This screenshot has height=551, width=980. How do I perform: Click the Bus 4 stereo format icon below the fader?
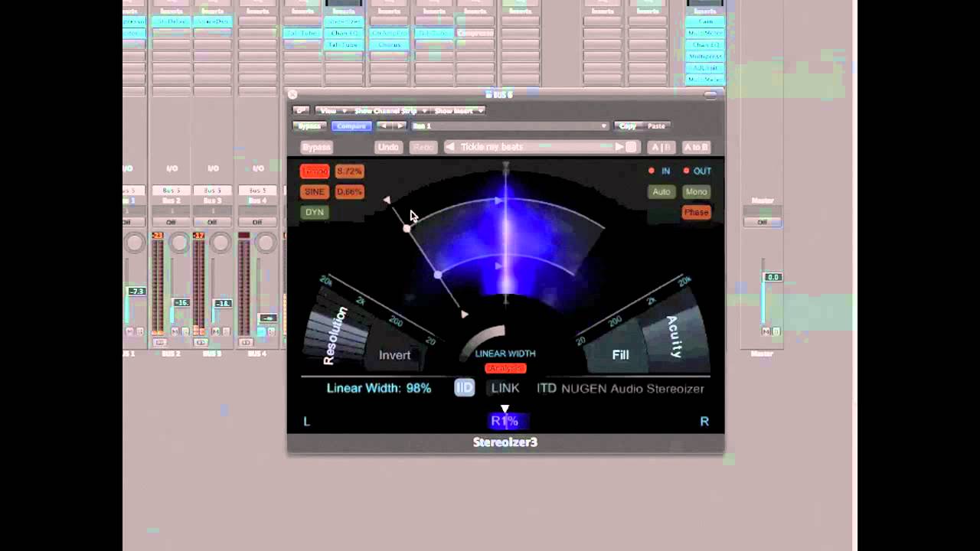[x=245, y=342]
